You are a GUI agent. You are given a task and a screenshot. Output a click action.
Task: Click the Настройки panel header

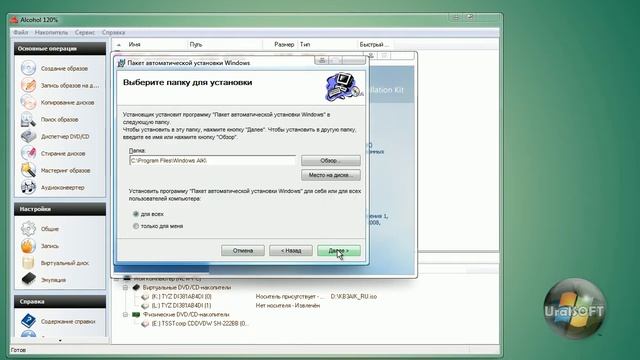[x=60, y=209]
